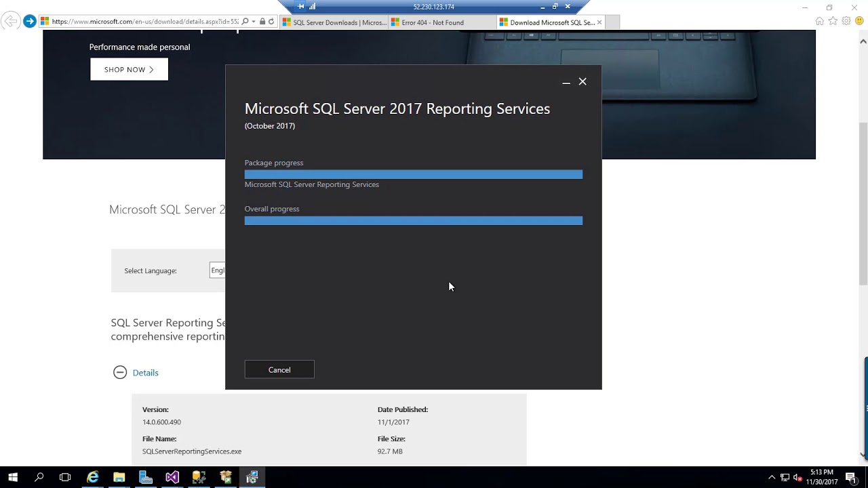The width and height of the screenshot is (868, 488).
Task: Click the 92.7 MB file size
Action: pos(390,451)
